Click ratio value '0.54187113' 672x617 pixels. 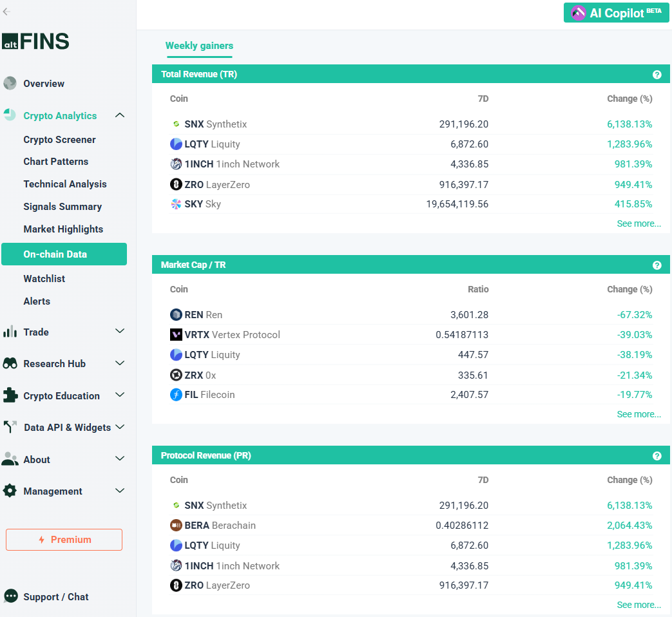(462, 335)
